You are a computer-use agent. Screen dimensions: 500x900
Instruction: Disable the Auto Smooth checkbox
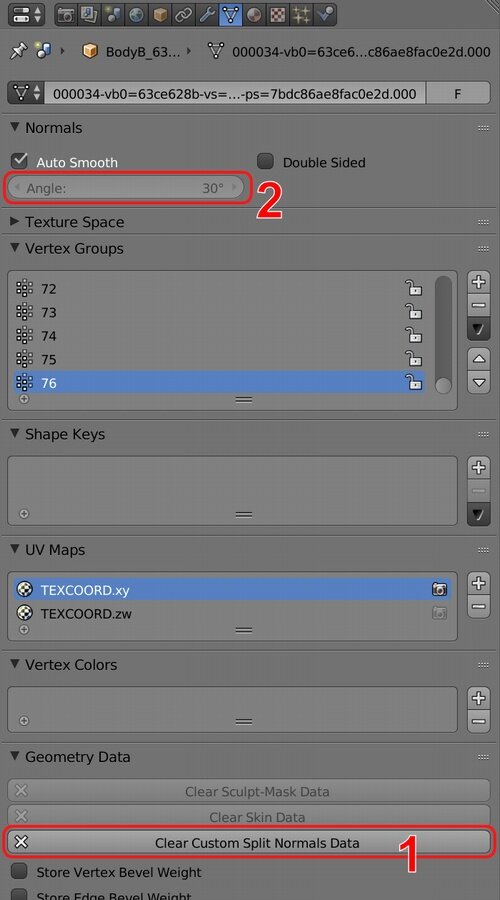[20, 161]
